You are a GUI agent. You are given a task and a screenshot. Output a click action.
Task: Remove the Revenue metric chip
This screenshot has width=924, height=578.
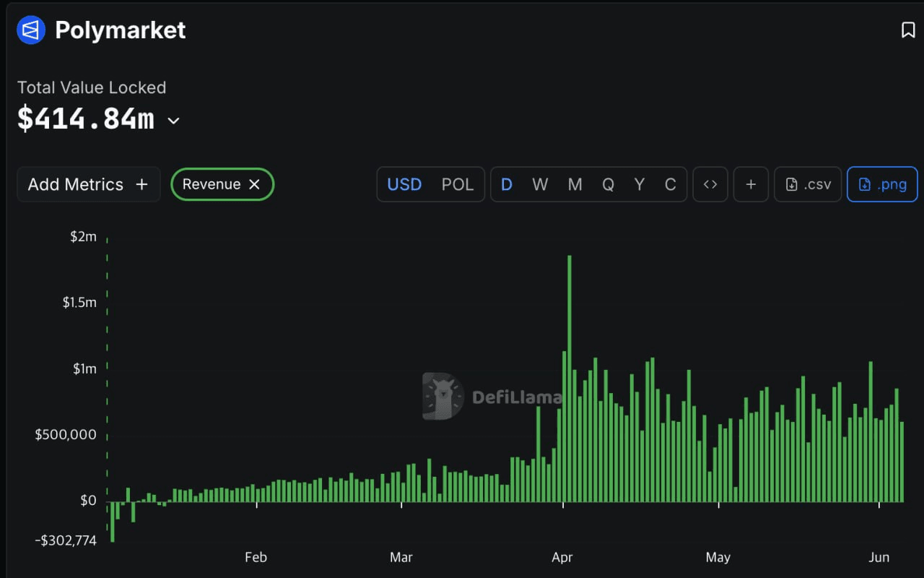coord(254,184)
